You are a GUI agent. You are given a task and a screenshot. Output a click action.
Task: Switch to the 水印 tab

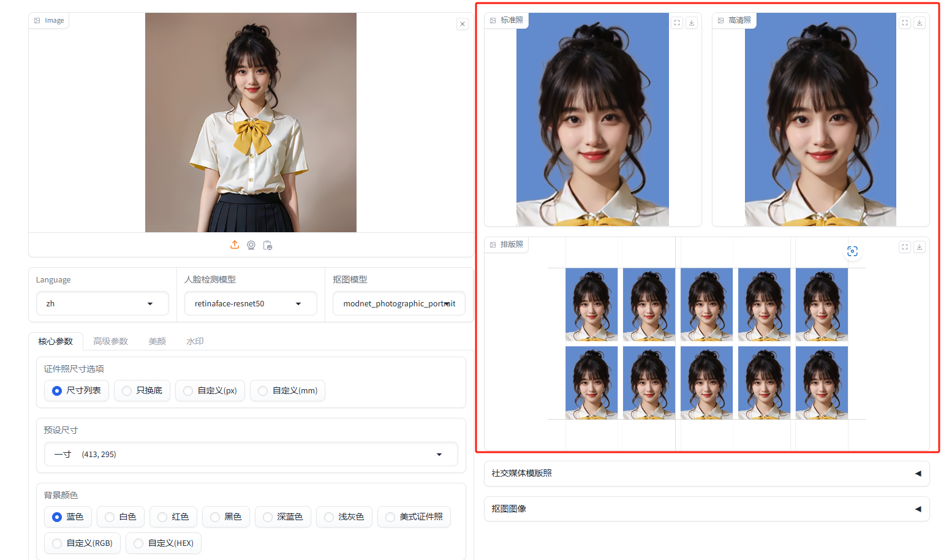coord(195,341)
